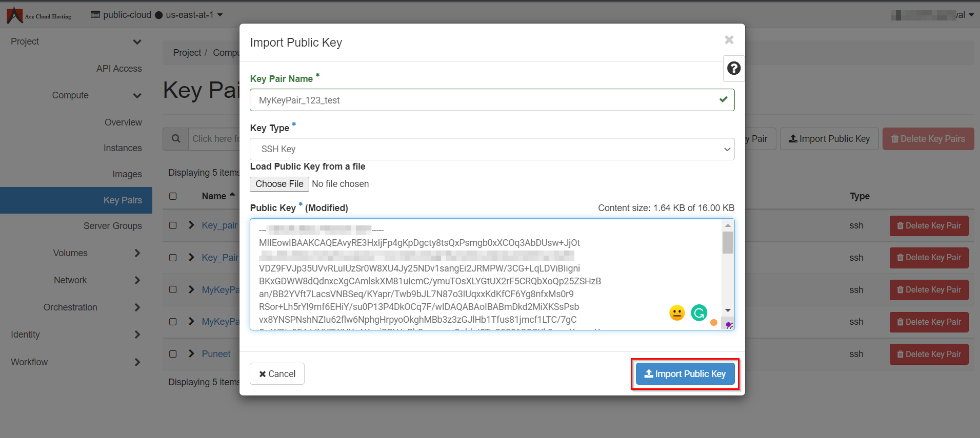980x438 pixels.
Task: Delete the Puneet key pair
Action: (929, 354)
